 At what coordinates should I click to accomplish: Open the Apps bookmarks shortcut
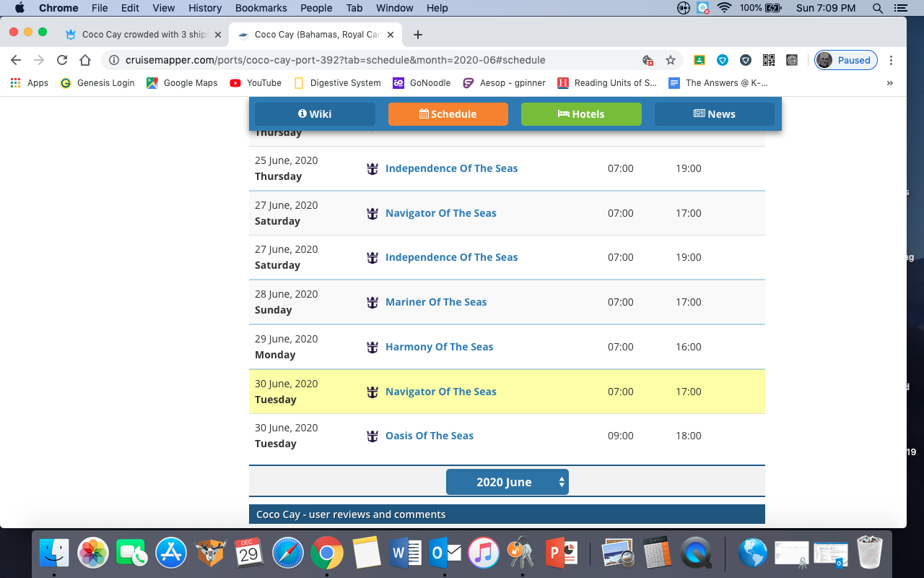[30, 83]
